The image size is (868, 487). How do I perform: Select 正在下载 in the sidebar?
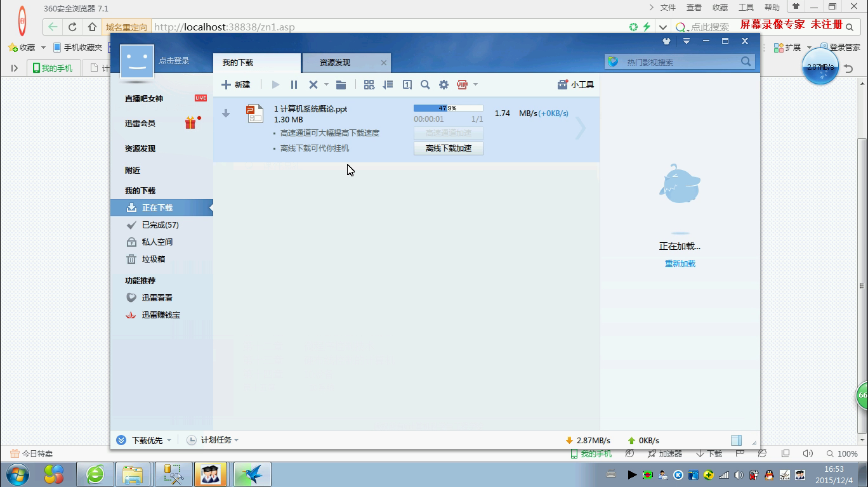(x=161, y=207)
